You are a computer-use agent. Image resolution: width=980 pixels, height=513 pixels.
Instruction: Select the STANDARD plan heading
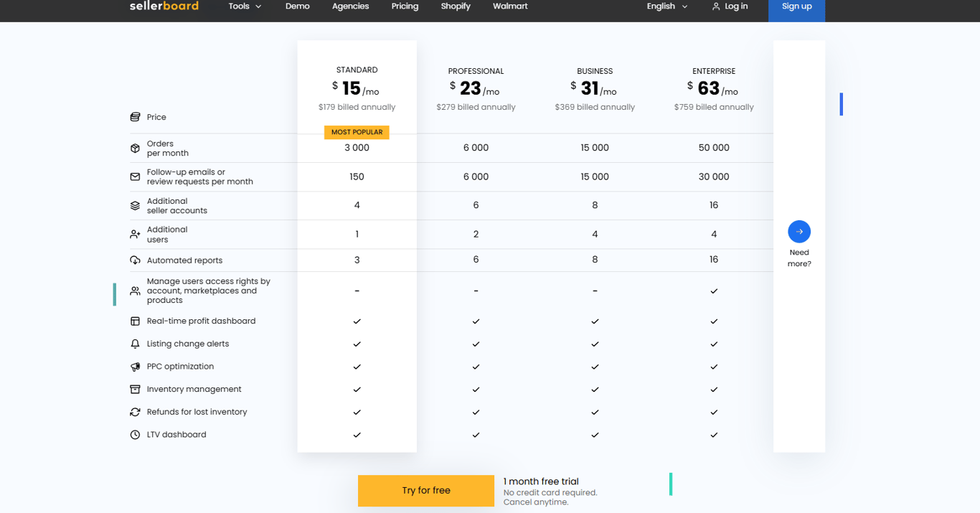357,70
